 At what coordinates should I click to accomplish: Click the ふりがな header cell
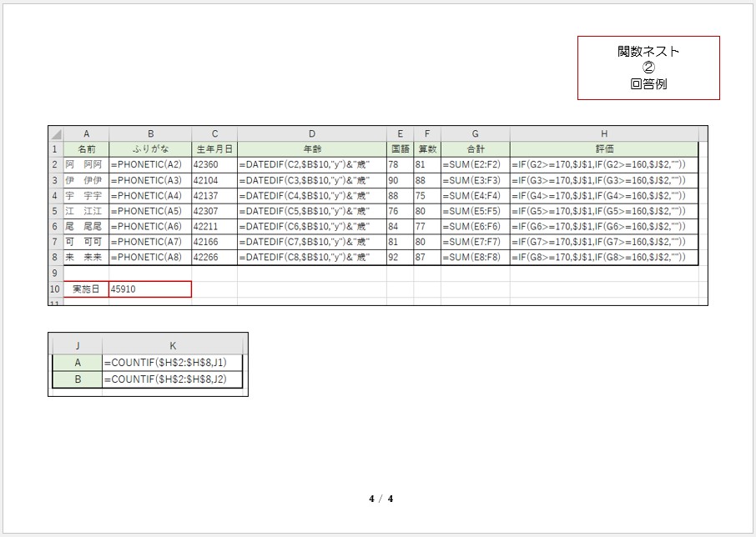click(x=150, y=149)
